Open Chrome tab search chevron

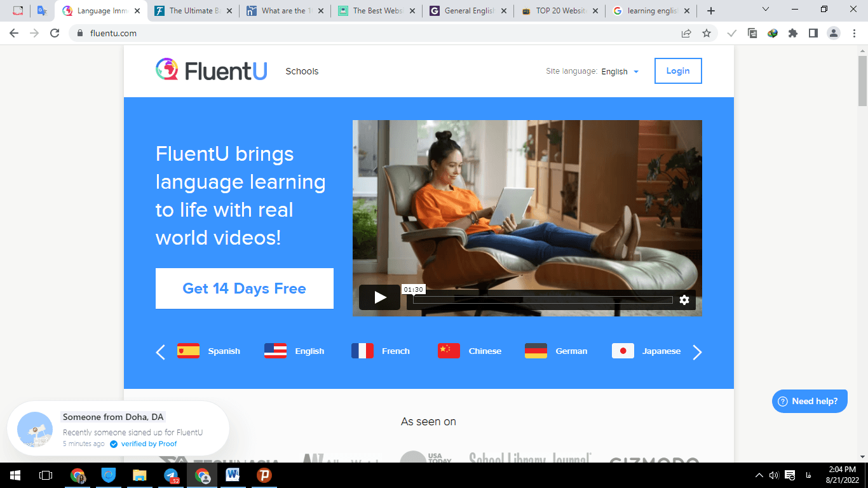pos(765,10)
